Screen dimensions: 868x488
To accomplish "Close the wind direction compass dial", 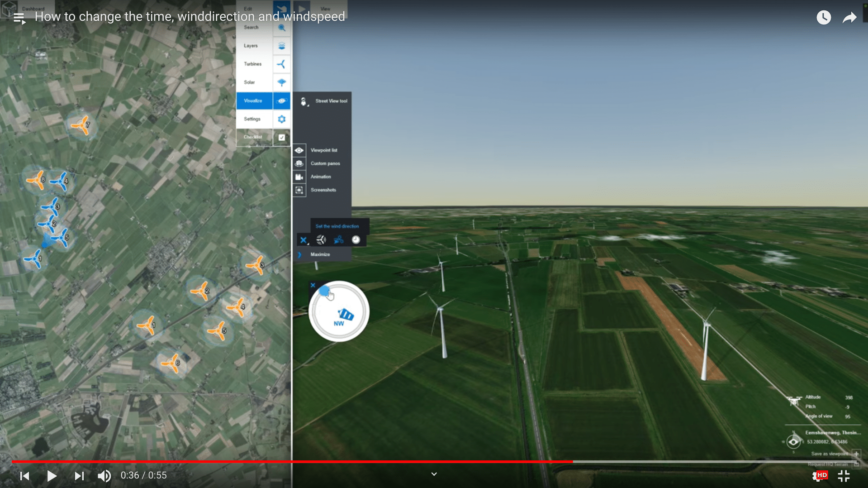I will pyautogui.click(x=313, y=285).
